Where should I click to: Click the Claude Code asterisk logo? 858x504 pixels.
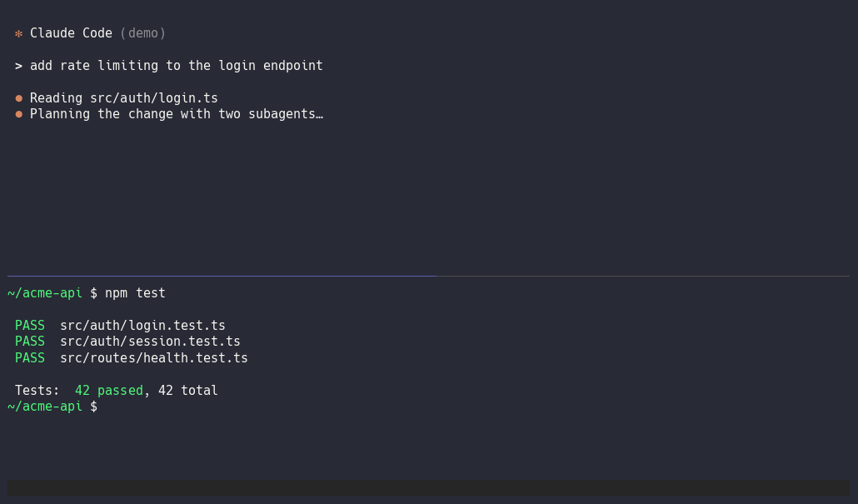[18, 34]
